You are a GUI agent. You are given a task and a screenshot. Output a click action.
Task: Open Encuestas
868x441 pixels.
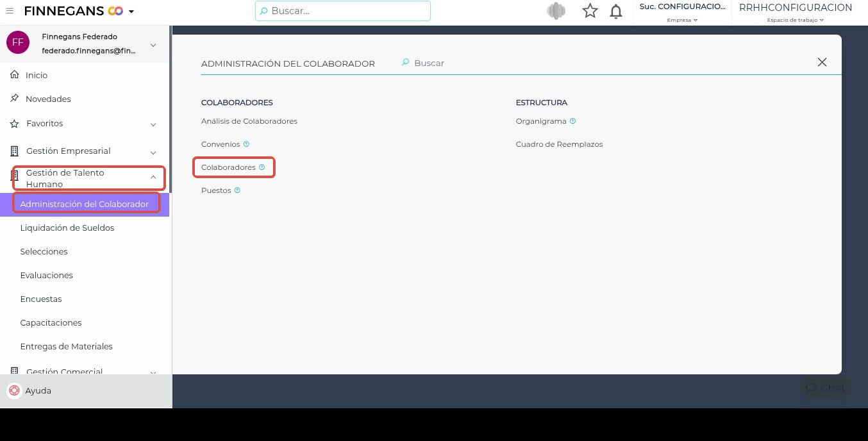click(41, 299)
